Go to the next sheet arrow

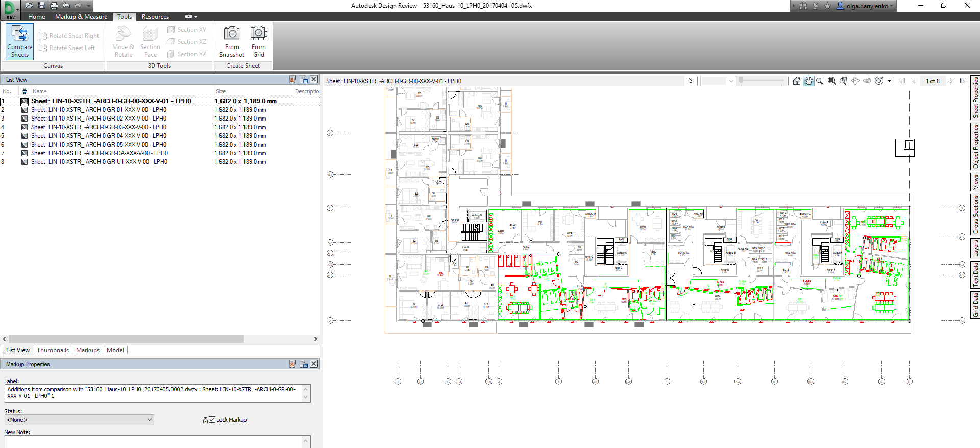pos(951,81)
